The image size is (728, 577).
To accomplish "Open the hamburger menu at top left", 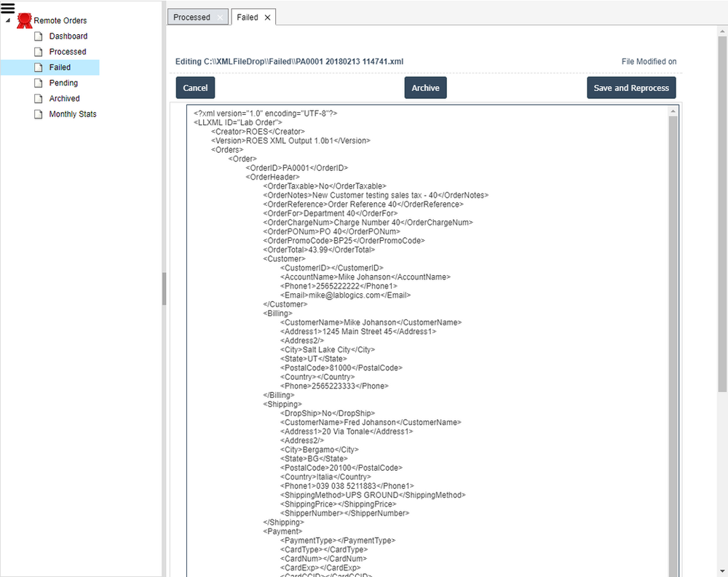I will 8,7.
